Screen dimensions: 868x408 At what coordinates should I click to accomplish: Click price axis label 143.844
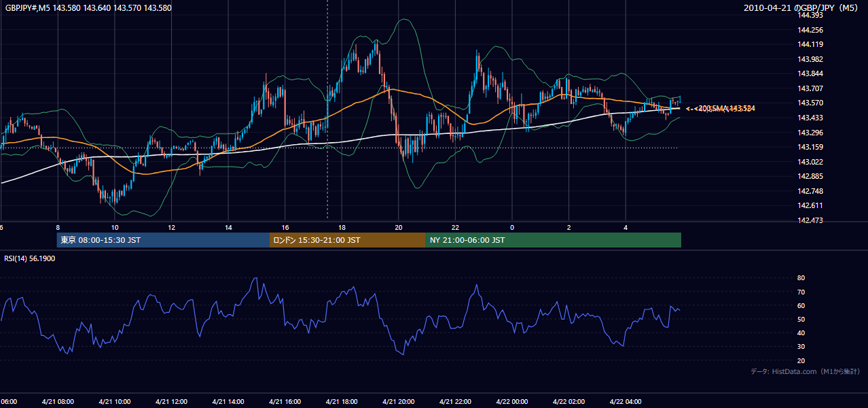[x=811, y=73]
